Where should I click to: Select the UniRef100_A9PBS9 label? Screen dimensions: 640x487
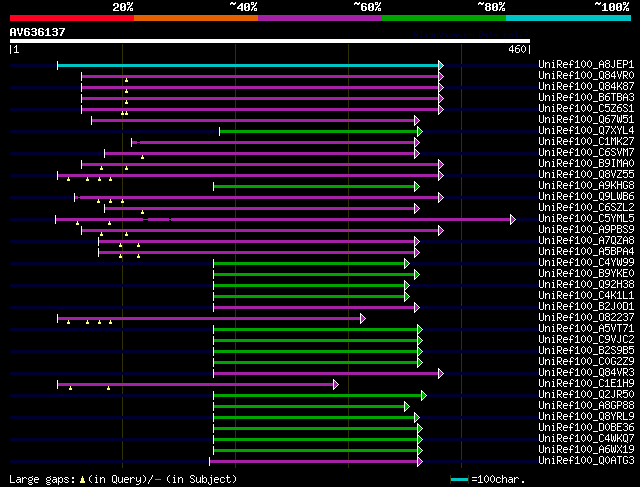click(586, 230)
